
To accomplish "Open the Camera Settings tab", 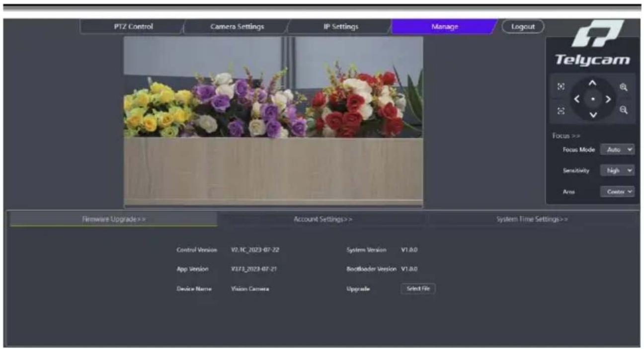I will (x=237, y=27).
